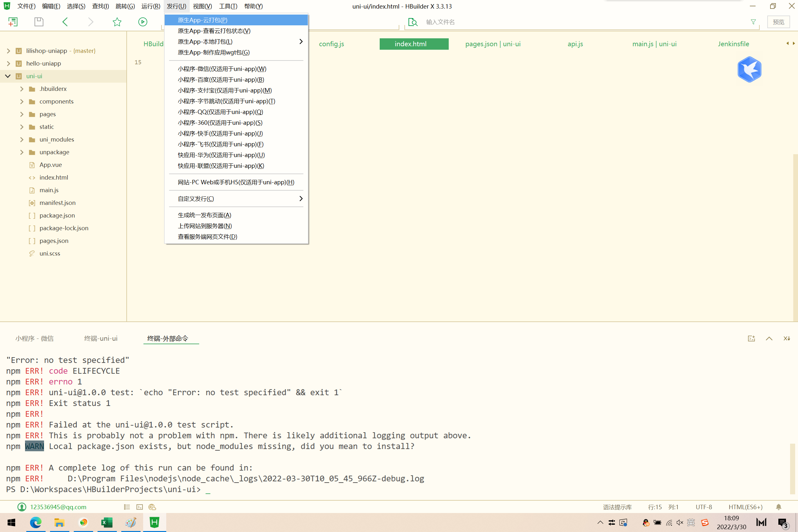Close the terminal with the X icon
This screenshot has width=798, height=532.
[x=787, y=338]
